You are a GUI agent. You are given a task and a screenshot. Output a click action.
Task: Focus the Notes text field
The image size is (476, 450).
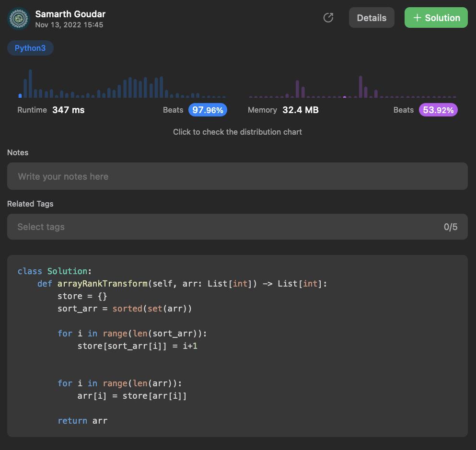tap(237, 176)
